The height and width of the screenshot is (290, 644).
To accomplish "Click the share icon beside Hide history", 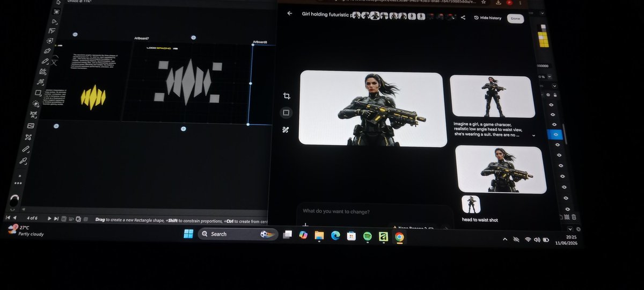I will (x=463, y=18).
